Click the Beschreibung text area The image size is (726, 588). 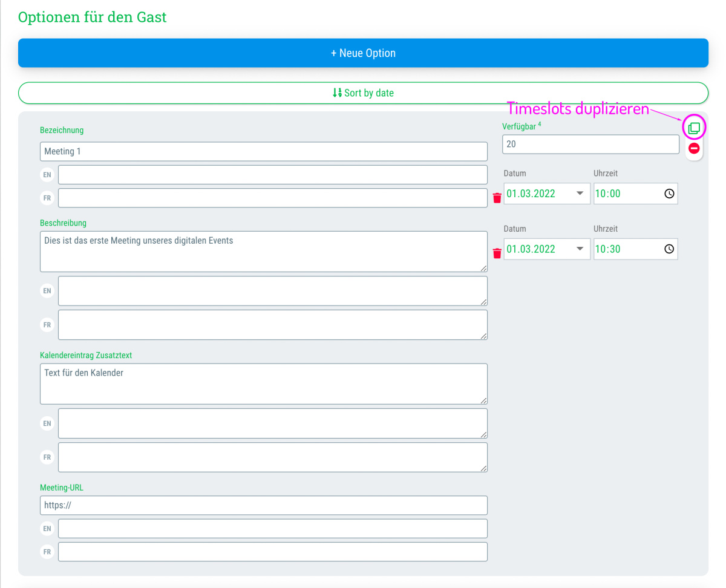(264, 252)
